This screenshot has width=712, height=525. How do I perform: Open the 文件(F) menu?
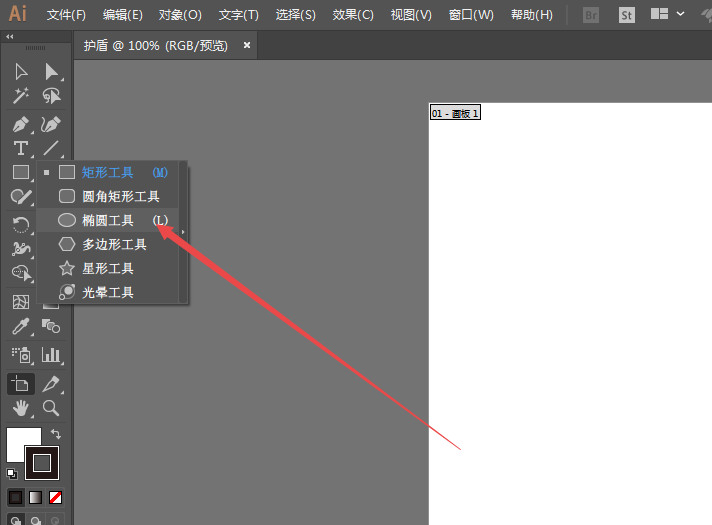[66, 15]
